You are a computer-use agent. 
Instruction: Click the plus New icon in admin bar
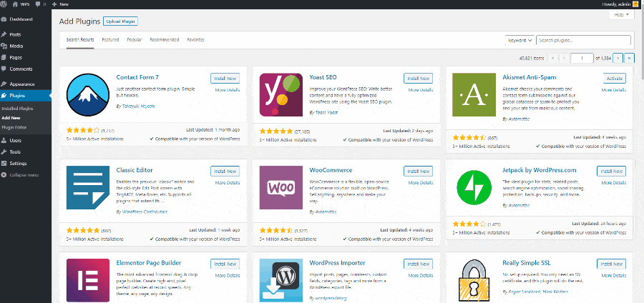(x=54, y=4)
